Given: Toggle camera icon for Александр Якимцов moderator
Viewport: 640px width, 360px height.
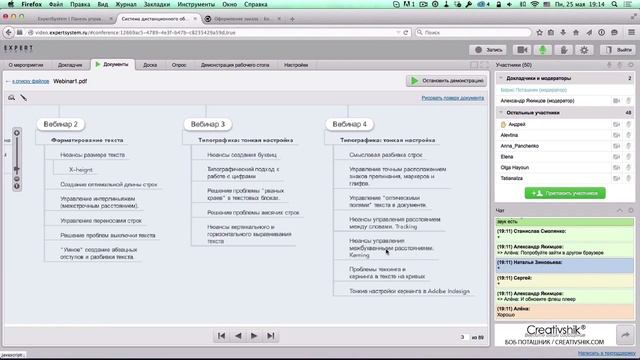Looking at the screenshot, I should (616, 101).
